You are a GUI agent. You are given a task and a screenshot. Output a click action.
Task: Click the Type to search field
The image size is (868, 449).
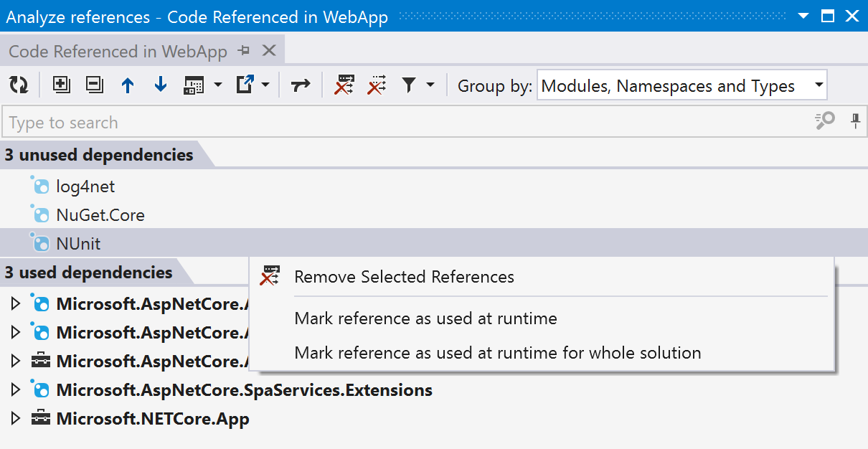402,123
